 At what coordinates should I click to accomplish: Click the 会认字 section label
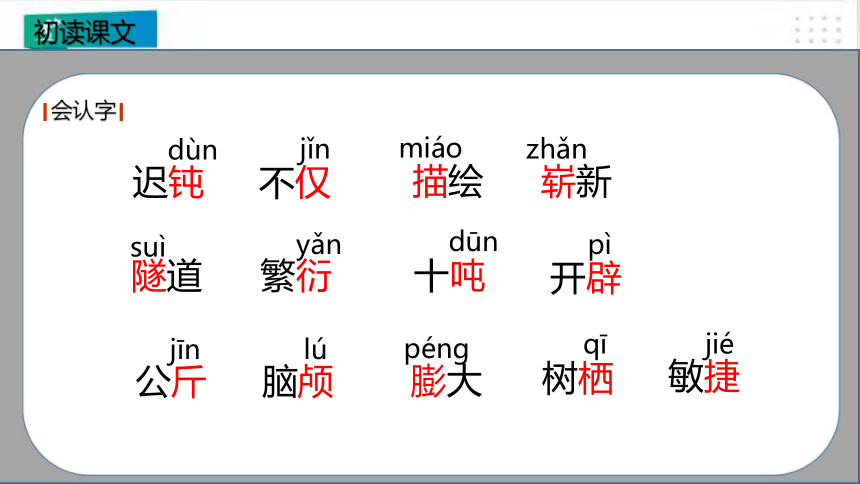(x=83, y=111)
